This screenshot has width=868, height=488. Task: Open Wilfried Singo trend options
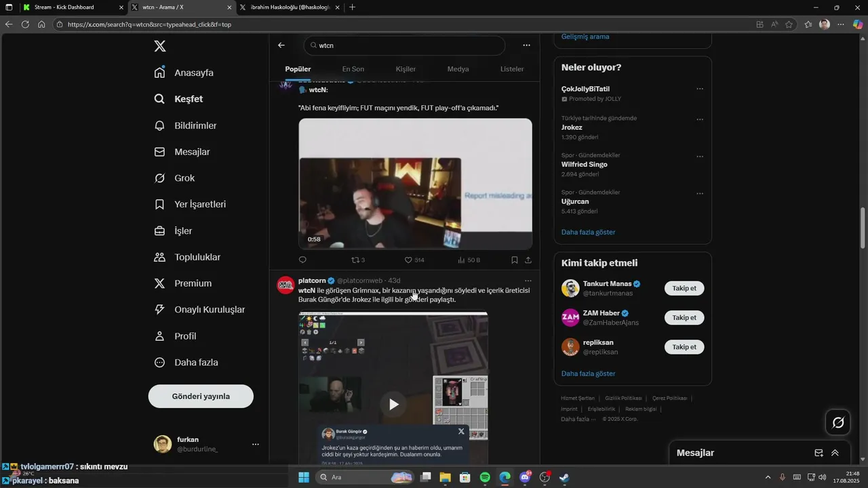pyautogui.click(x=700, y=157)
